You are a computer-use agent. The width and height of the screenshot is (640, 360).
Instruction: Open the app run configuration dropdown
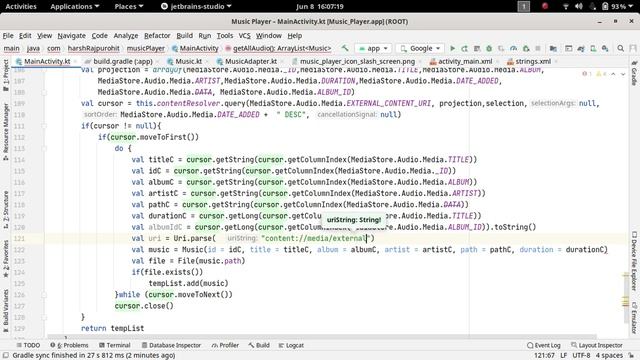pyautogui.click(x=373, y=48)
